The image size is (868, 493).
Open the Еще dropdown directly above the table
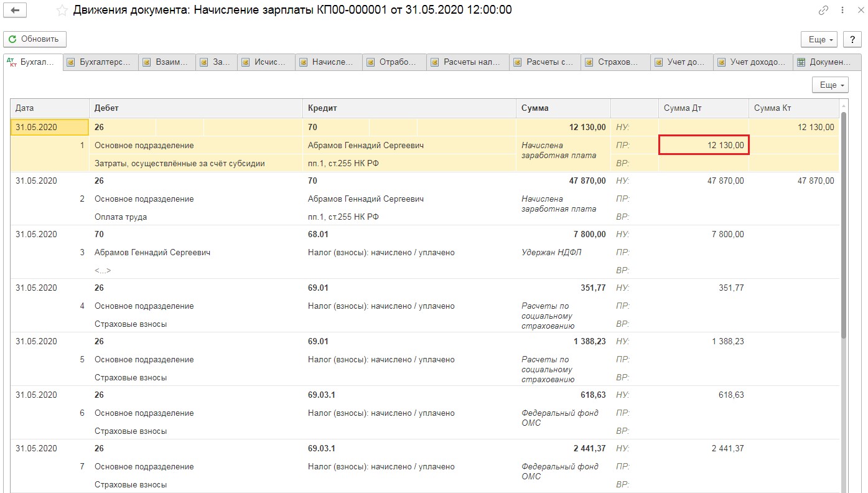click(830, 85)
